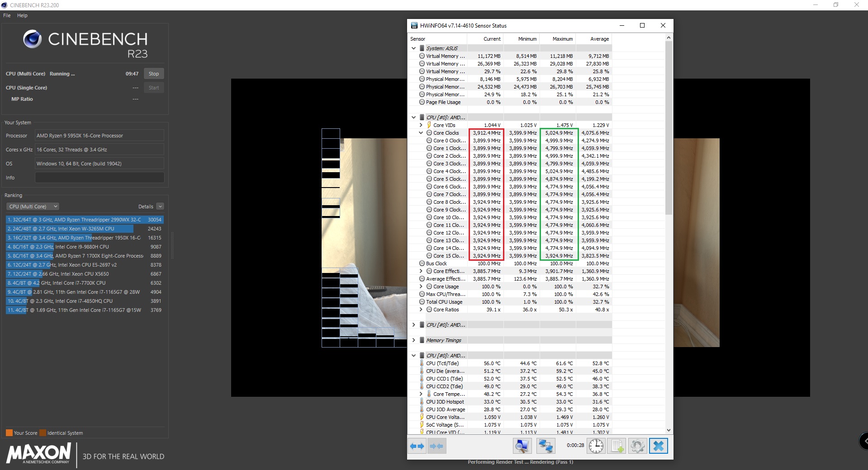Click the shrink columns arrows button in HWiNFO
868x470 pixels.
coord(436,446)
